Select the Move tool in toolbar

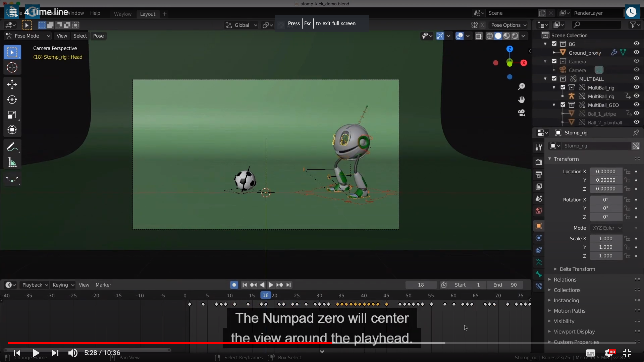pyautogui.click(x=12, y=84)
